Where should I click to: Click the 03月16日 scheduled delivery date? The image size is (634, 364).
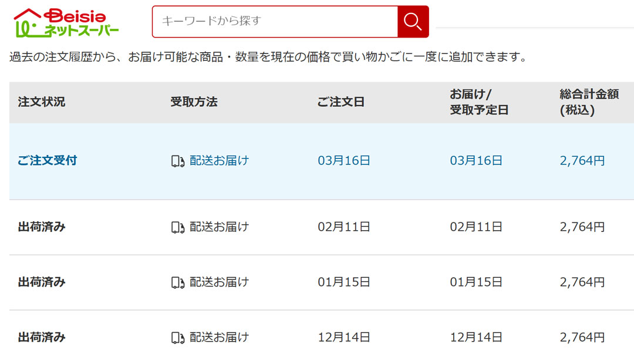tap(476, 161)
